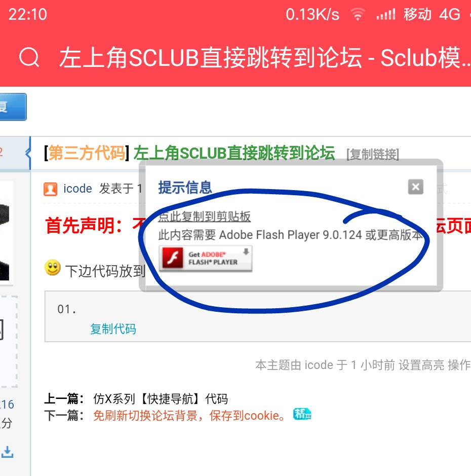
Task: Click the 复制代码 link
Action: click(x=113, y=329)
